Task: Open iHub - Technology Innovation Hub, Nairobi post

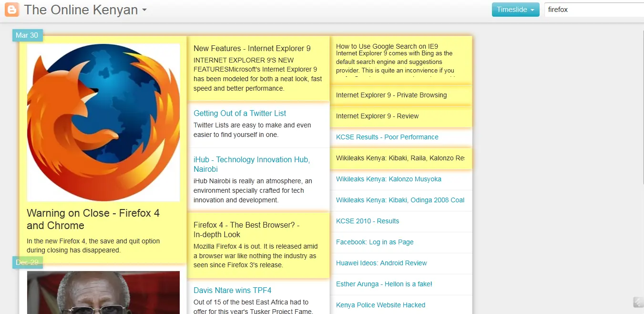Action: (252, 164)
